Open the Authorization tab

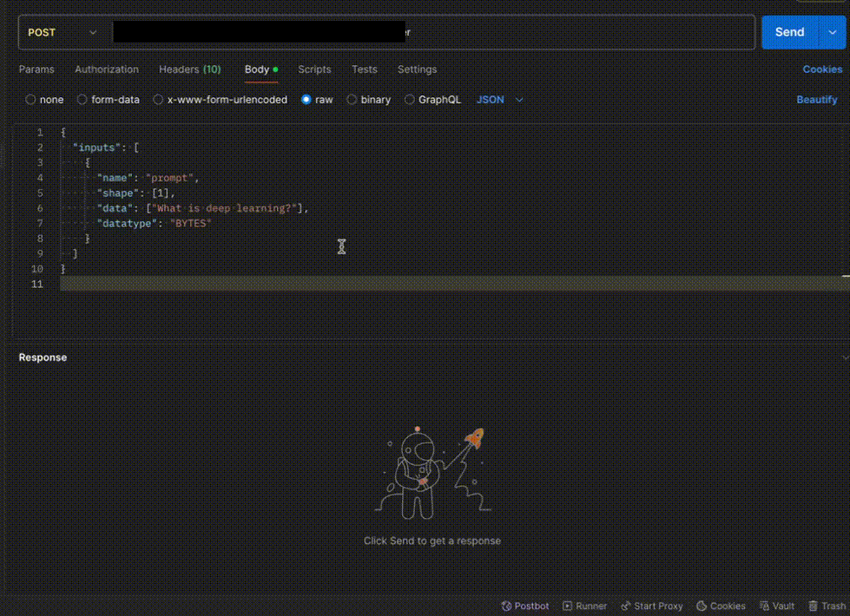[x=106, y=69]
